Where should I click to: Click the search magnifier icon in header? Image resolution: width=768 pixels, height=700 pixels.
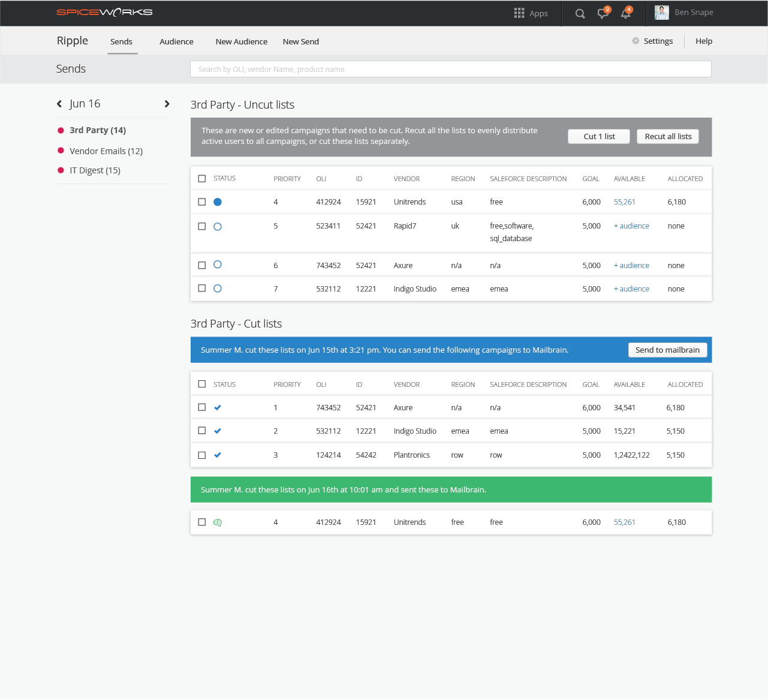pos(580,14)
